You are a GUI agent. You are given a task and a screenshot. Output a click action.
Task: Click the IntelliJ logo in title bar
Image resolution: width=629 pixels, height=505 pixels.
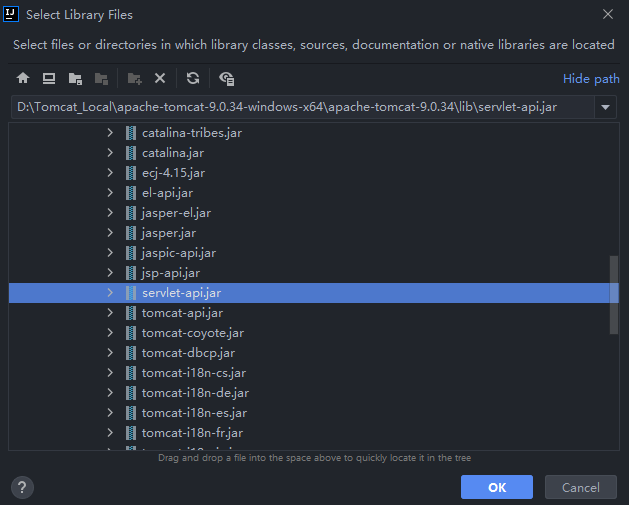pos(11,14)
